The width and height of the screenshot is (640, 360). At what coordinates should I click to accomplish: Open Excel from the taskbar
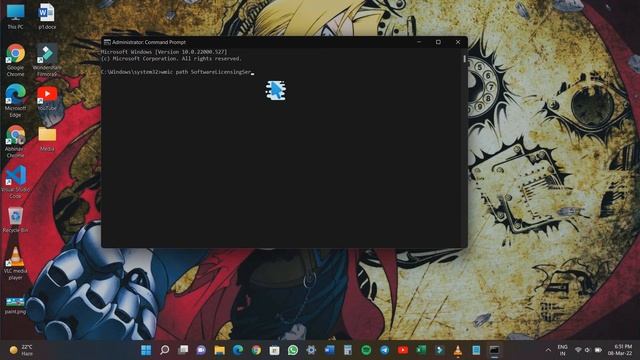(421, 350)
